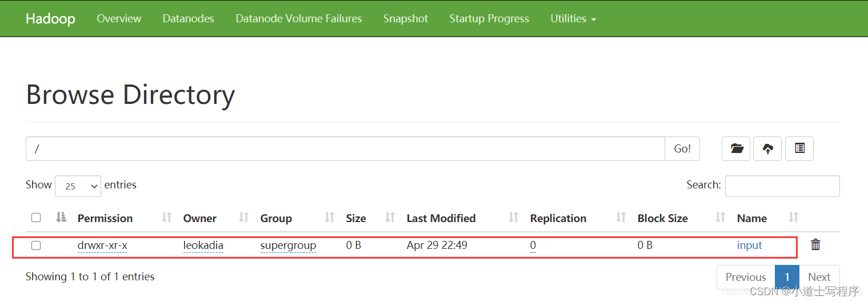Viewport: 868px width, 302px height.
Task: Sort by Block Size arrows icon
Action: [721, 218]
